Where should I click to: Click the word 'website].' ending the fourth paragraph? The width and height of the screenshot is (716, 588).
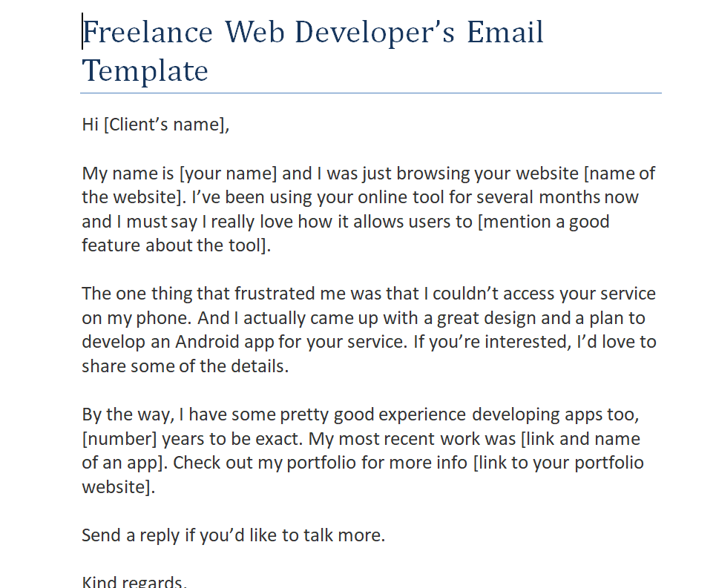point(119,486)
